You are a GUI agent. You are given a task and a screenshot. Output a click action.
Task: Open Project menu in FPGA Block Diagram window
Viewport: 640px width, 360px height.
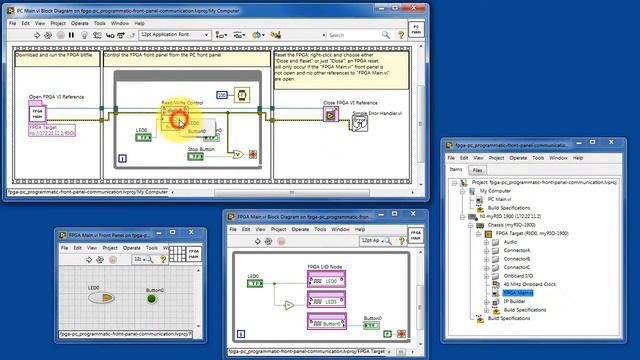(x=278, y=229)
